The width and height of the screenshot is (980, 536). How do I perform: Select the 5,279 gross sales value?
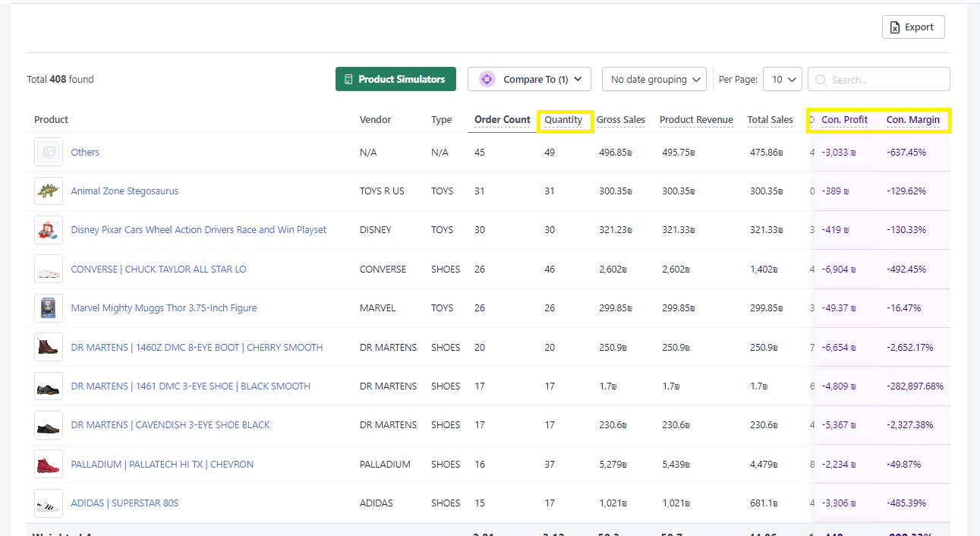[x=613, y=464]
